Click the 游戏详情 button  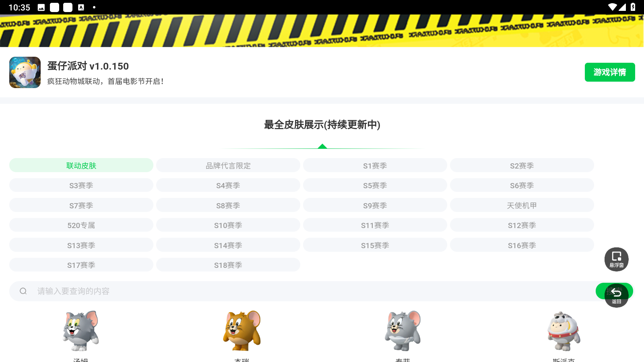coord(610,72)
